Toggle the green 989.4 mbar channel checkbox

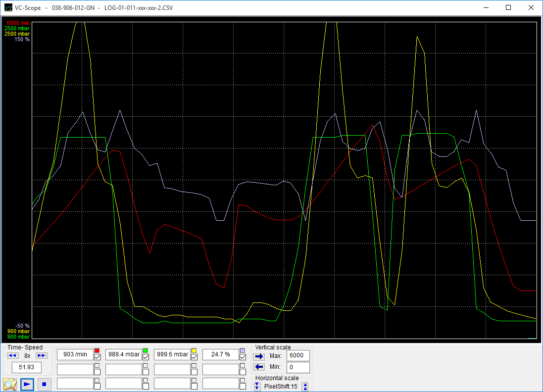click(x=146, y=357)
